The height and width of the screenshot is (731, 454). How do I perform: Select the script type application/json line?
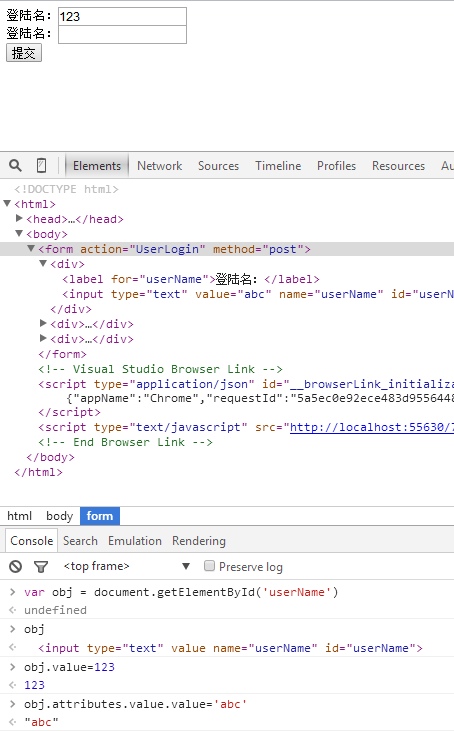tap(246, 384)
